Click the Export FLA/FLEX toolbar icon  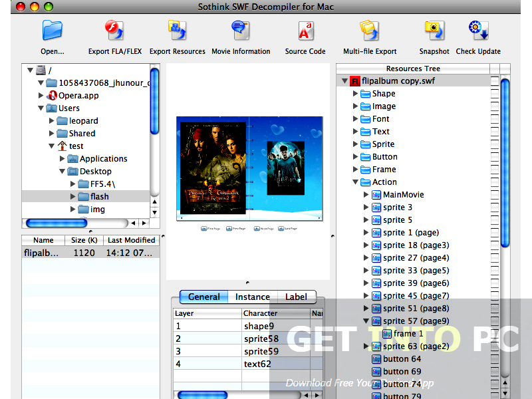[x=114, y=30]
